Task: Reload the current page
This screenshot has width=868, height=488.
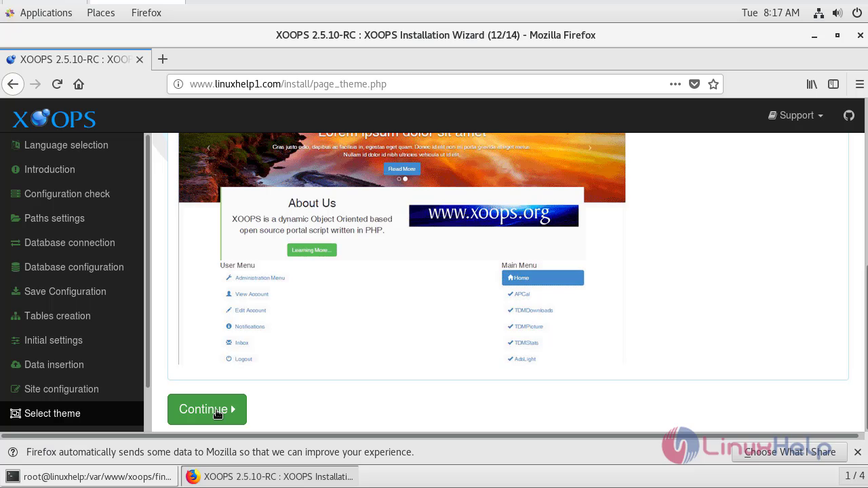Action: 57,84
